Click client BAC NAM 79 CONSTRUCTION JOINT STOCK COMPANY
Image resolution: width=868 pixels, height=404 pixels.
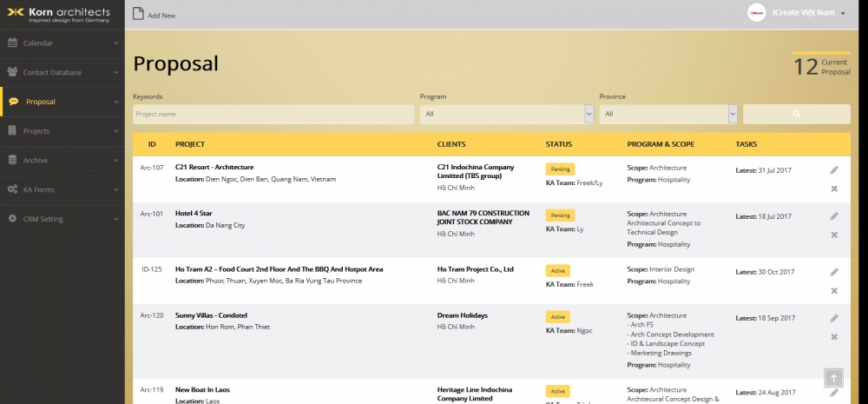483,218
